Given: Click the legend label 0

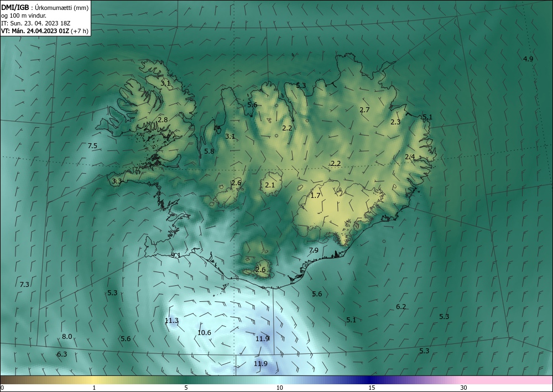Looking at the screenshot, I should (2, 388).
